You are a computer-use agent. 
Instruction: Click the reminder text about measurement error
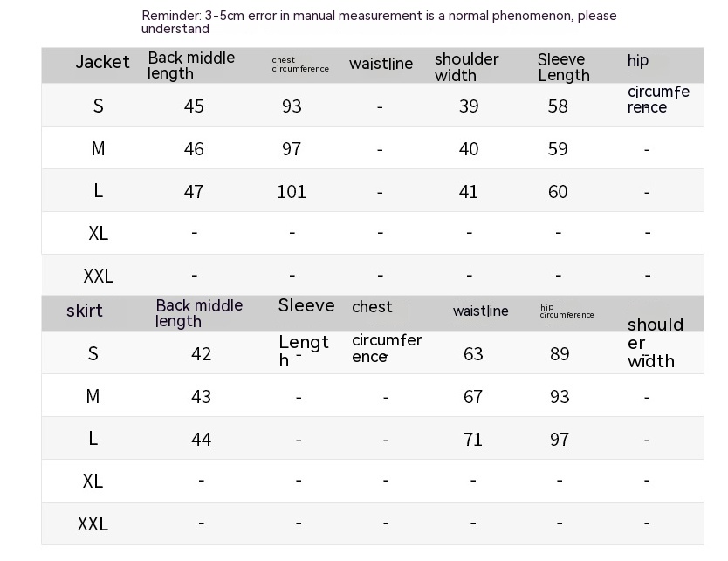379,22
